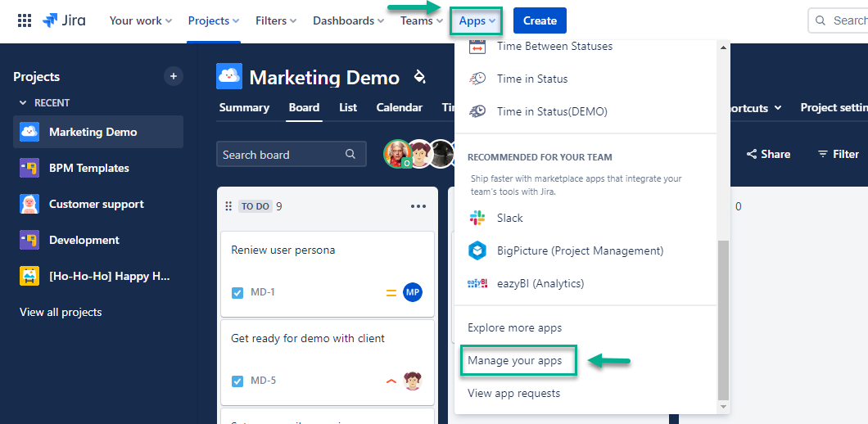868x424 pixels.
Task: Click the MP assignee avatar on MD-1
Action: pos(413,292)
